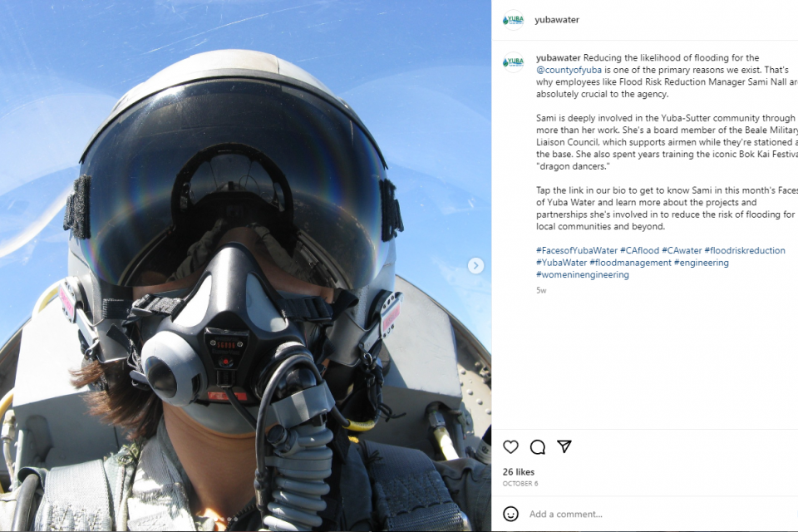Open bold yubawater name in caption
The width and height of the screenshot is (798, 532).
click(x=559, y=57)
